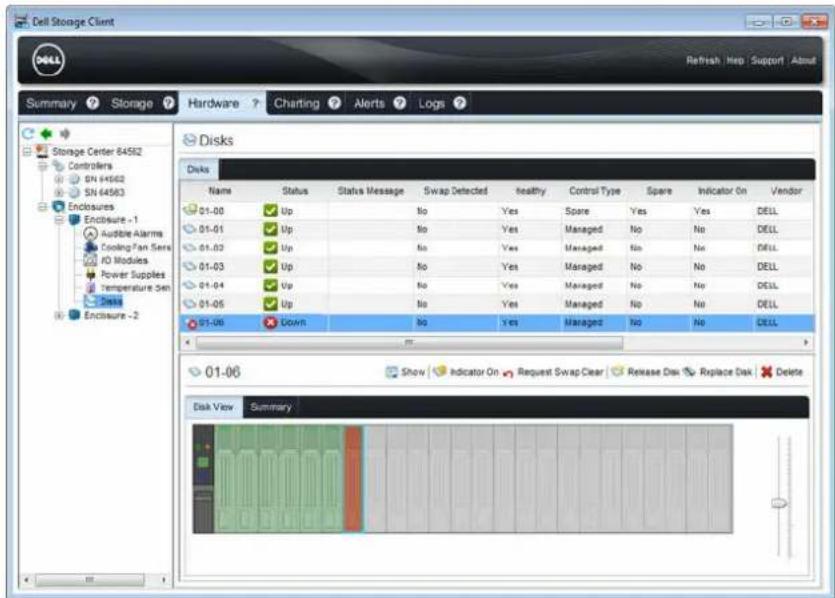Click Replace Disk action
Screen dimensions: 835x598
[x=718, y=372]
